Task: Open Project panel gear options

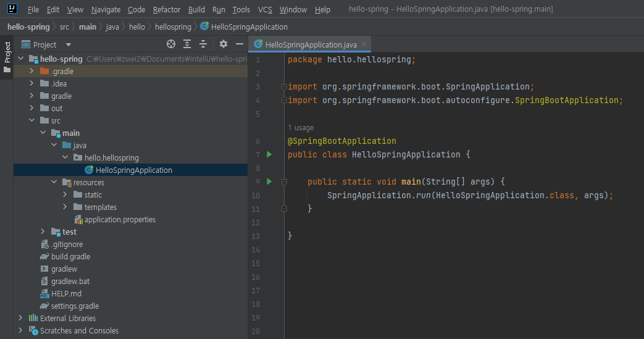Action: pos(224,44)
